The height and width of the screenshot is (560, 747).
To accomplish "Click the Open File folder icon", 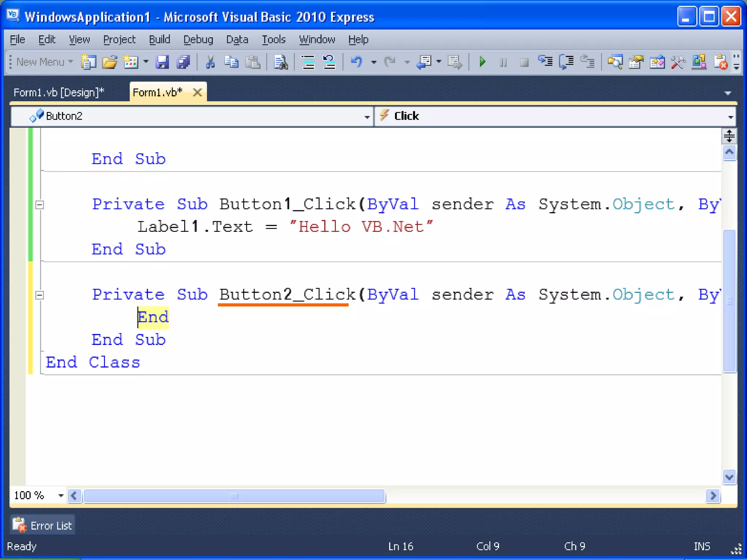I will click(x=109, y=62).
